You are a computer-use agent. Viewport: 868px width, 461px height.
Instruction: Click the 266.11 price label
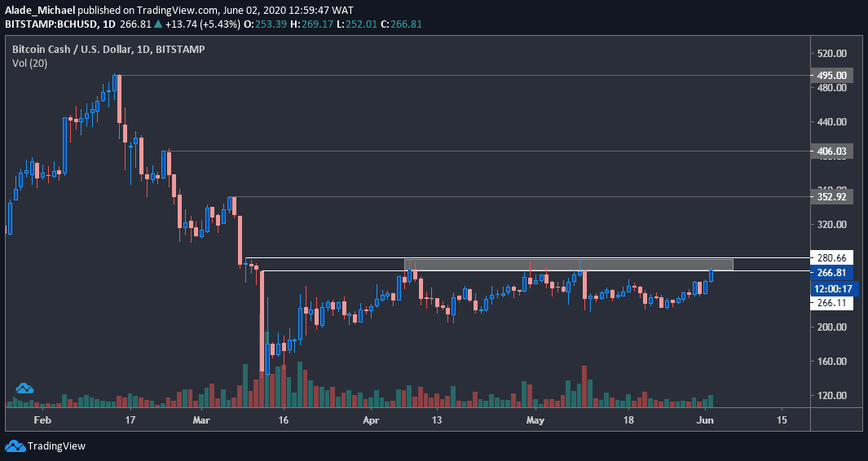click(831, 303)
